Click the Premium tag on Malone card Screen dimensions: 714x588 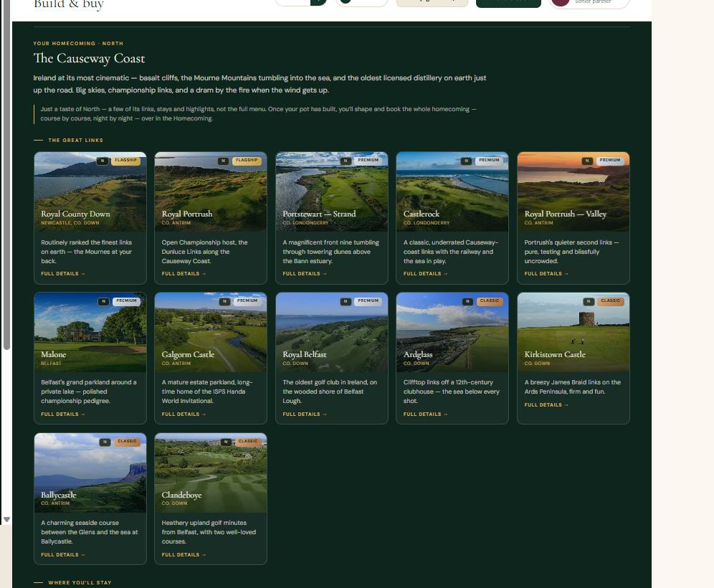126,301
